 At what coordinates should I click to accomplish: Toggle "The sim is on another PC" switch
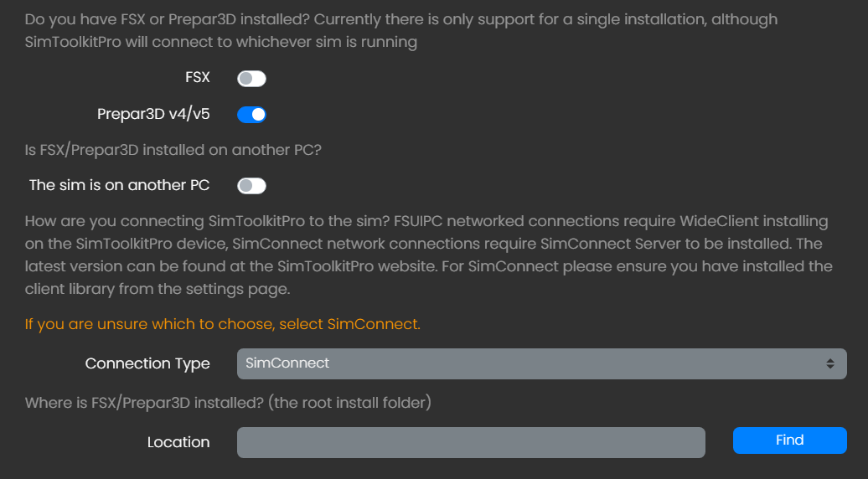(251, 186)
